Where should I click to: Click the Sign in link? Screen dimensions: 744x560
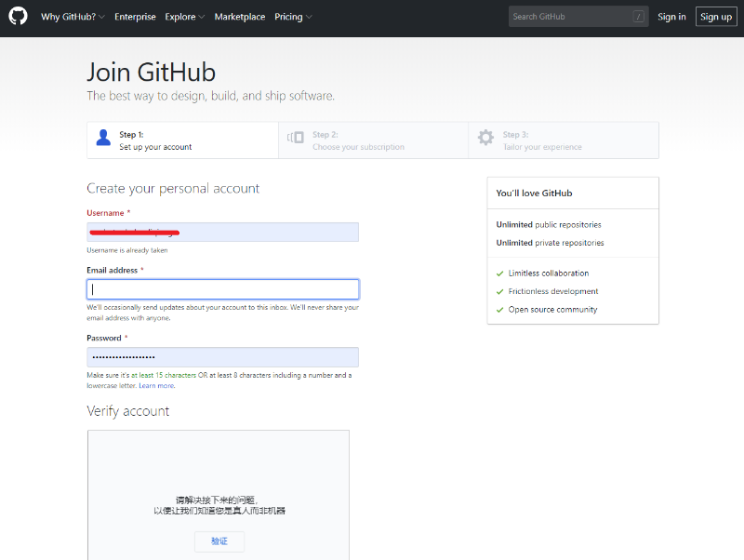[x=671, y=17]
